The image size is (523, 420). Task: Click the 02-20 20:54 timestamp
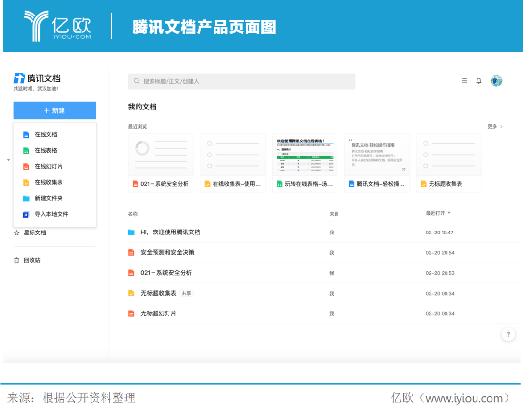(440, 253)
